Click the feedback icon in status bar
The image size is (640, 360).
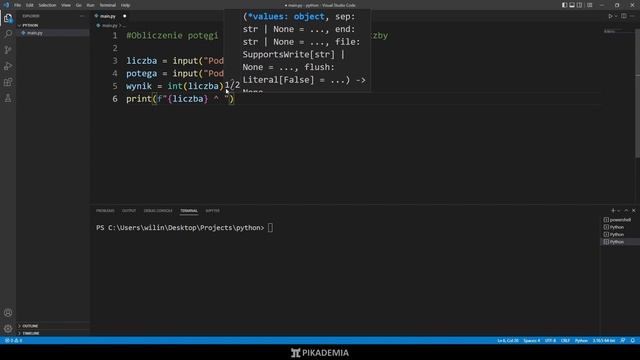click(623, 340)
